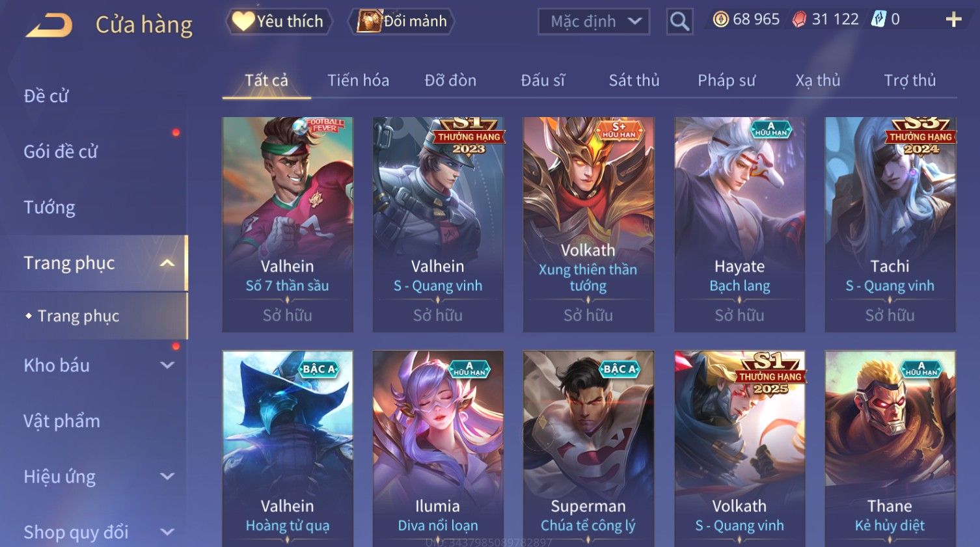
Task: Click the gold coin currency icon
Action: (720, 20)
